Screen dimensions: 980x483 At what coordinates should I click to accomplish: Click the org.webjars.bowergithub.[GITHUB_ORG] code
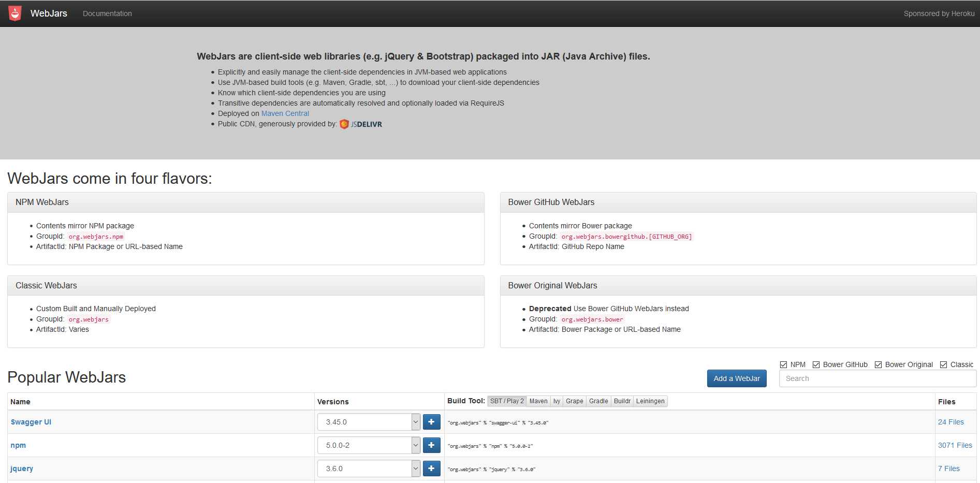tap(626, 237)
